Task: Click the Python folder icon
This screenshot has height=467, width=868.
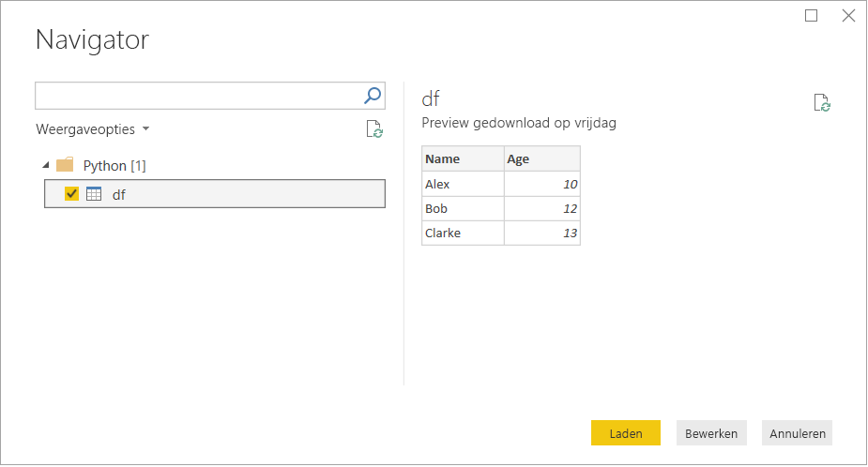Action: [65, 165]
